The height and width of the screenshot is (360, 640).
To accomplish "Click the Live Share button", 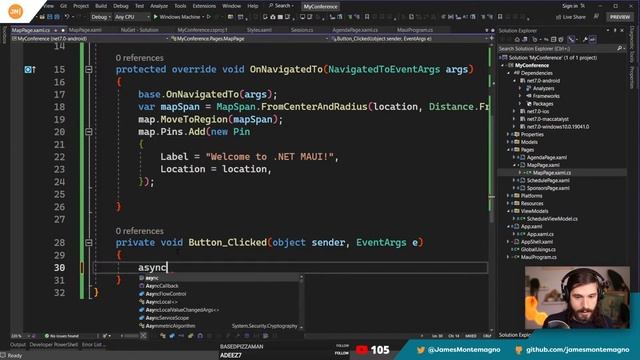I will point(571,17).
